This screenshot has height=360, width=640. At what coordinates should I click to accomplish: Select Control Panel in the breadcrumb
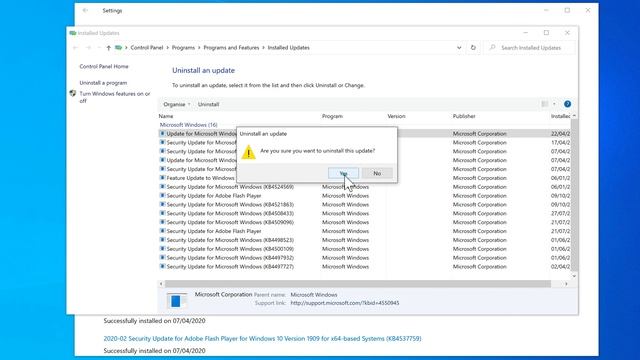(x=147, y=48)
